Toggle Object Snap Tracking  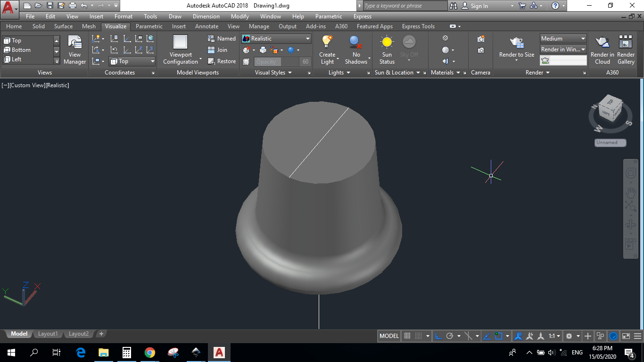click(x=487, y=336)
